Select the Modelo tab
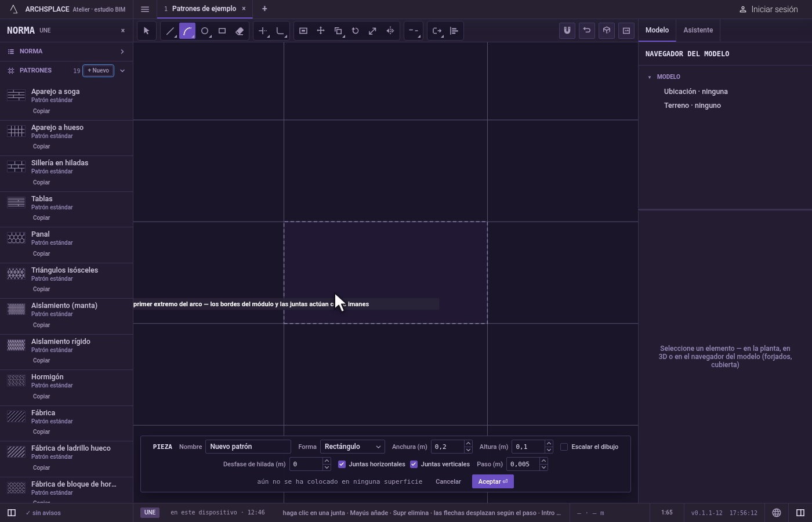Image resolution: width=812 pixels, height=522 pixels. [x=657, y=30]
